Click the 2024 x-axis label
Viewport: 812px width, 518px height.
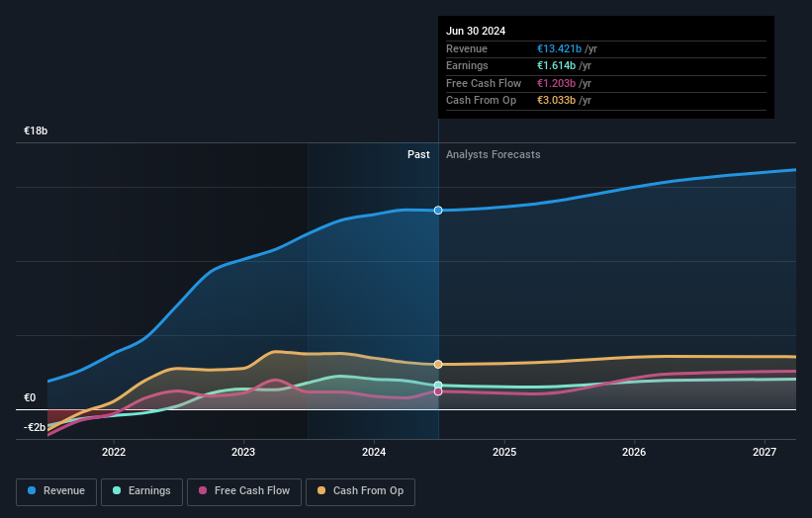tap(374, 452)
